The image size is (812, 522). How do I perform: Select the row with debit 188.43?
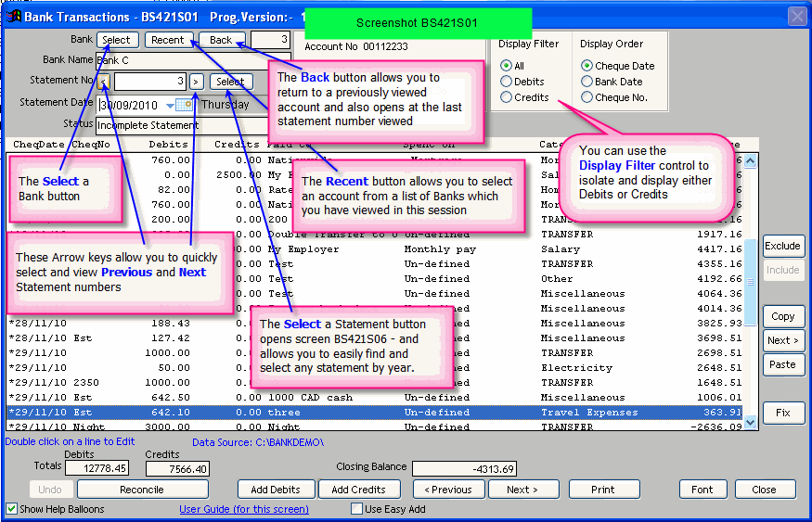375,324
